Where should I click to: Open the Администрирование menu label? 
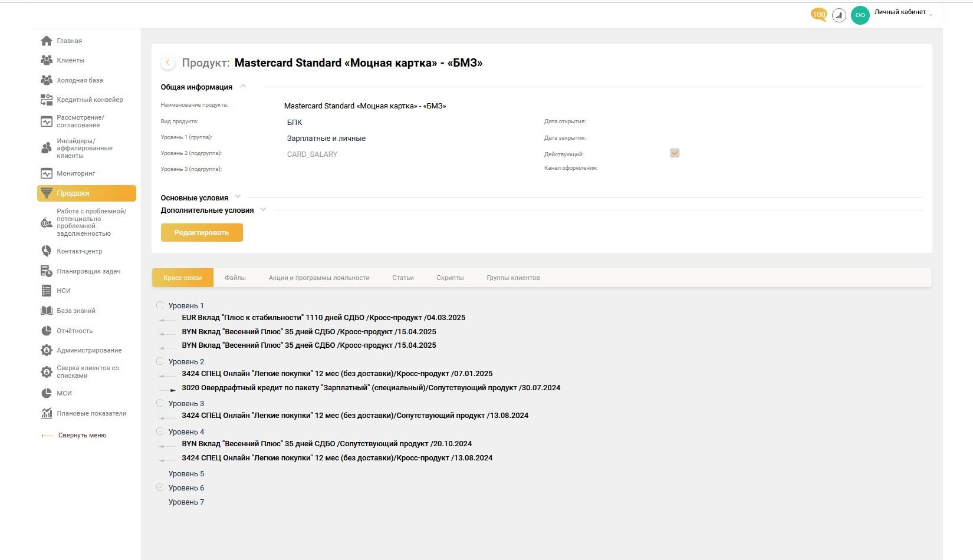pos(90,350)
